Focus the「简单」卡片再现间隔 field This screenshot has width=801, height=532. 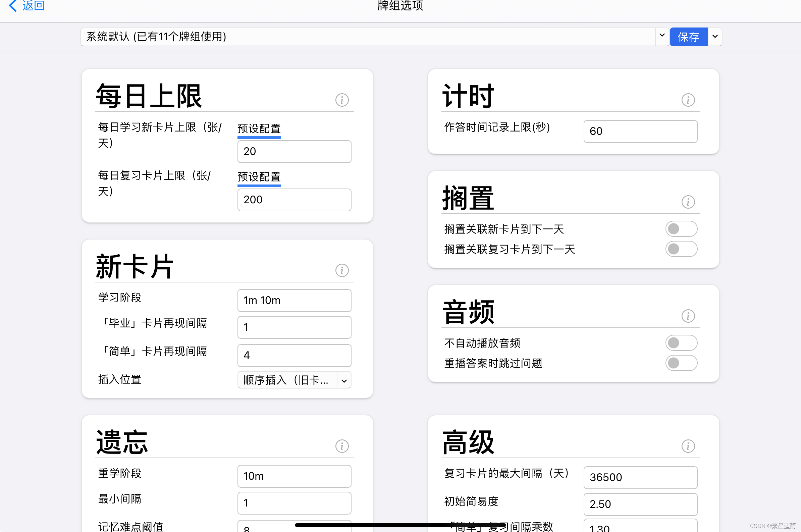[294, 355]
